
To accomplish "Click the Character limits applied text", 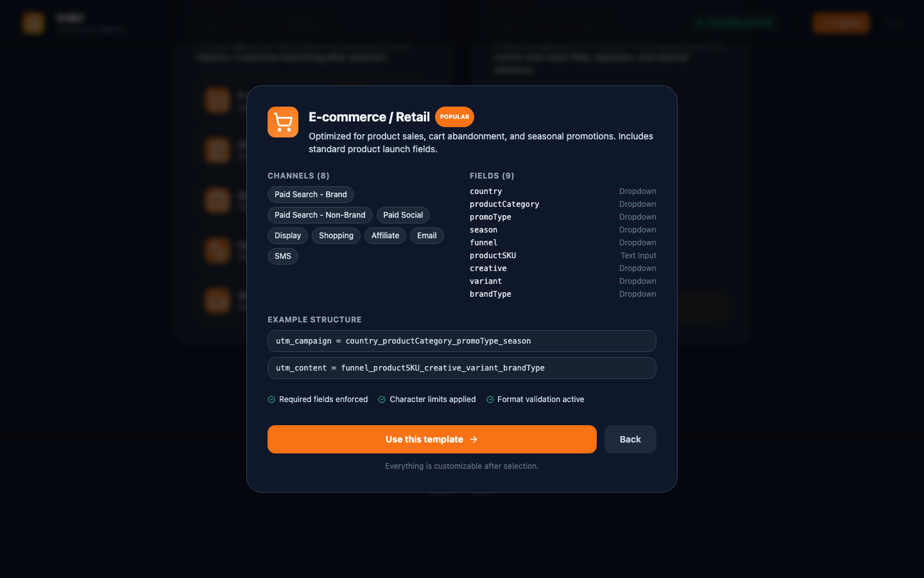I will [x=432, y=399].
